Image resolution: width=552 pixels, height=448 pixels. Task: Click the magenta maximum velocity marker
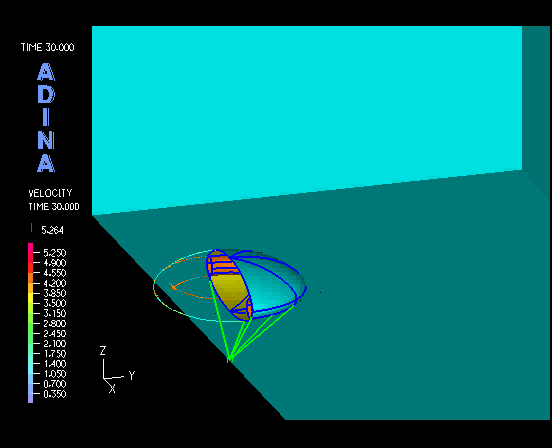click(31, 228)
